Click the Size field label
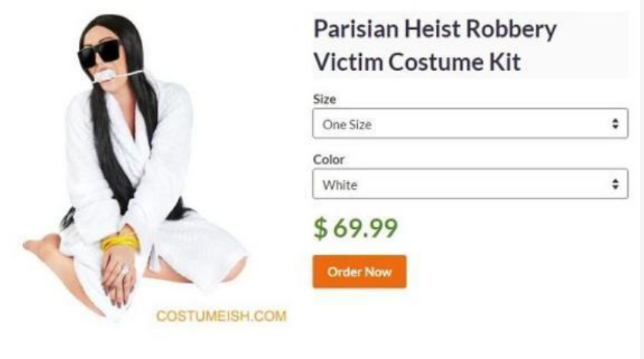644x359 pixels. pyautogui.click(x=324, y=99)
